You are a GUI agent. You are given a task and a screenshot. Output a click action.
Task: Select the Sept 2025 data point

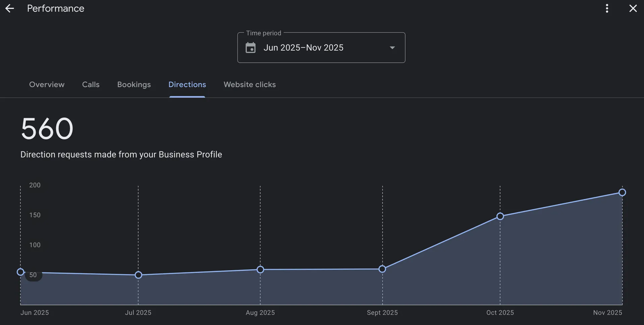[382, 269]
